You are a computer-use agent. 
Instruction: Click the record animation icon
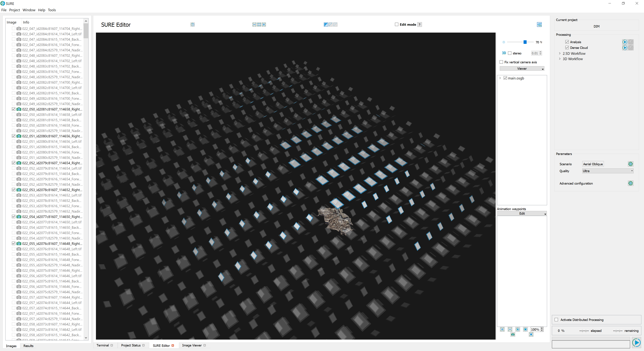click(531, 335)
